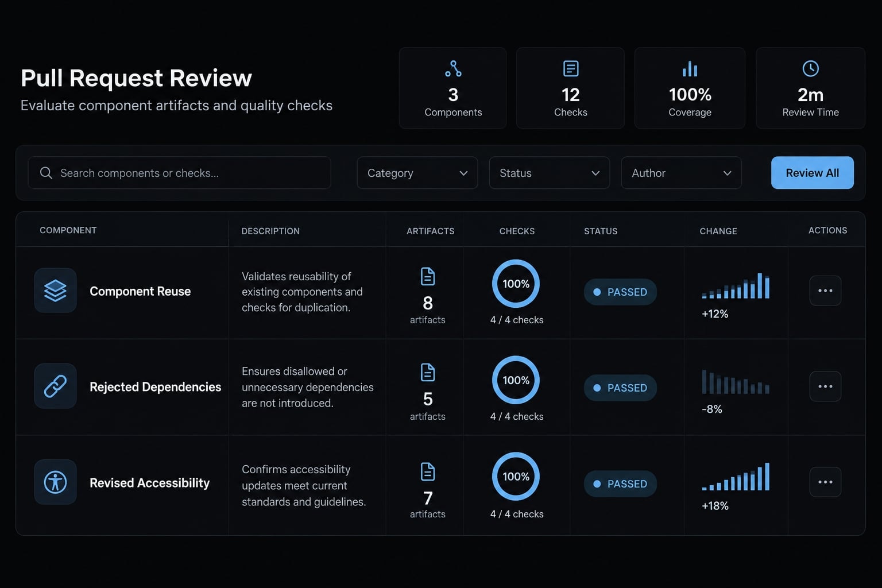Click the artifacts file icon for Revised Accessibility

pyautogui.click(x=428, y=471)
